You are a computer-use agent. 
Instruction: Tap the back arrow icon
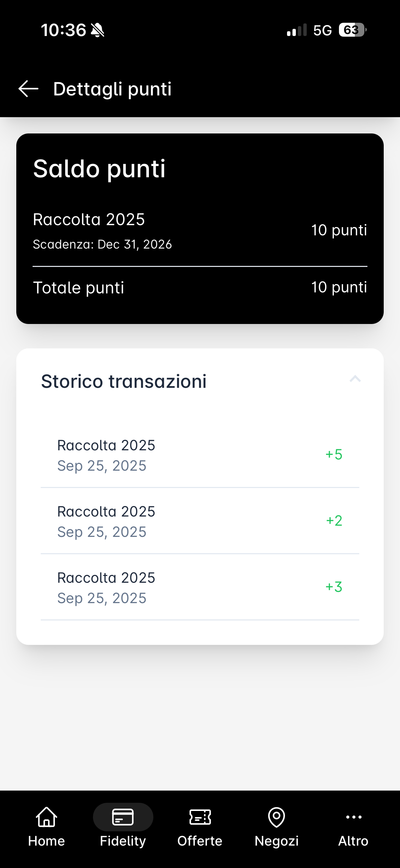tap(28, 89)
